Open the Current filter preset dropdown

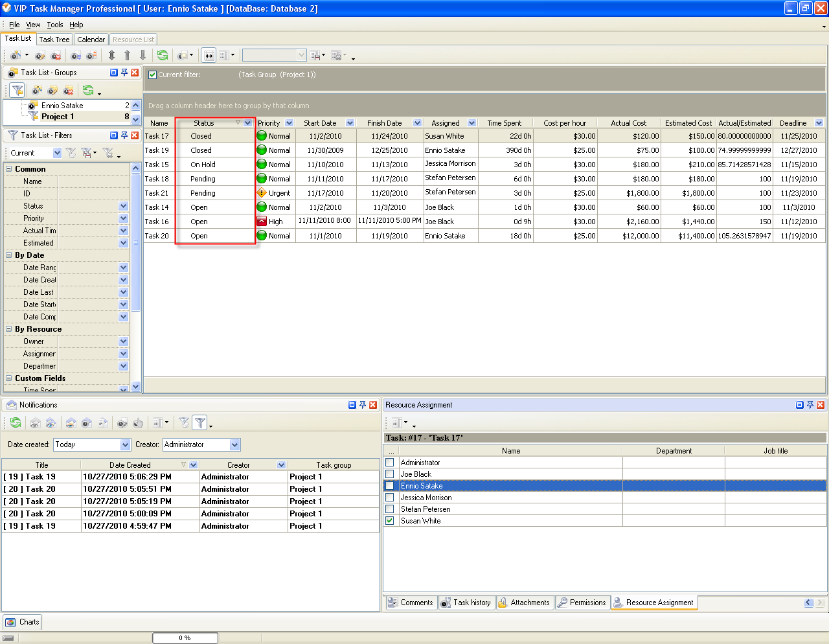click(x=57, y=153)
